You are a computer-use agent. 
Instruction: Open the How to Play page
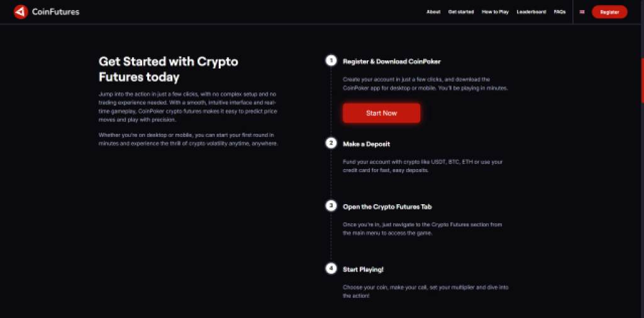point(495,12)
